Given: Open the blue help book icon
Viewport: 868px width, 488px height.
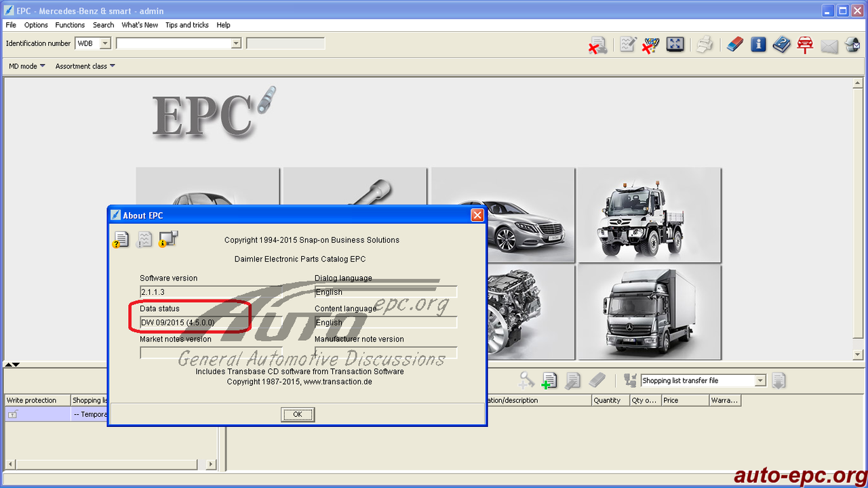Looking at the screenshot, I should click(781, 45).
